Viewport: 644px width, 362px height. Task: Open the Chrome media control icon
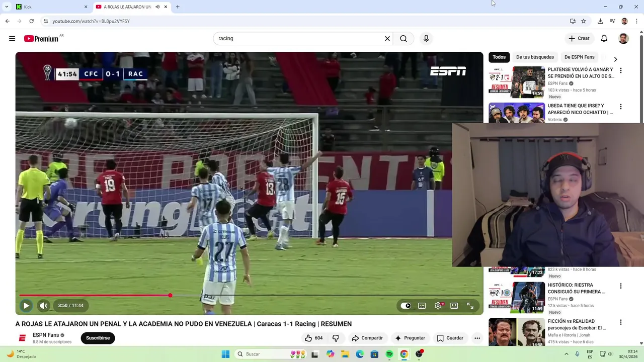[x=612, y=21]
